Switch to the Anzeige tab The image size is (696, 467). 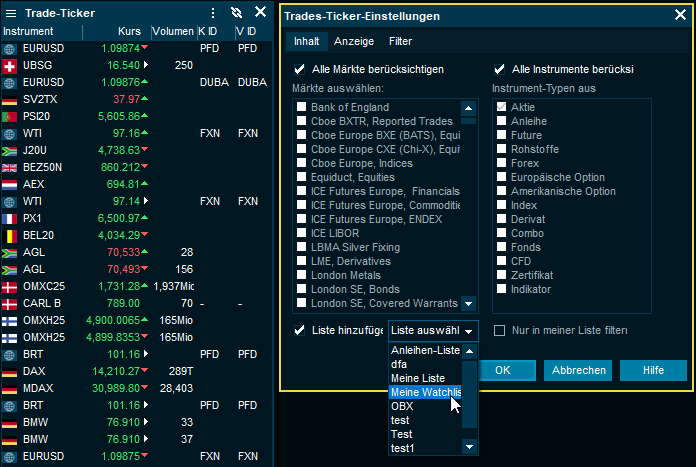[354, 42]
